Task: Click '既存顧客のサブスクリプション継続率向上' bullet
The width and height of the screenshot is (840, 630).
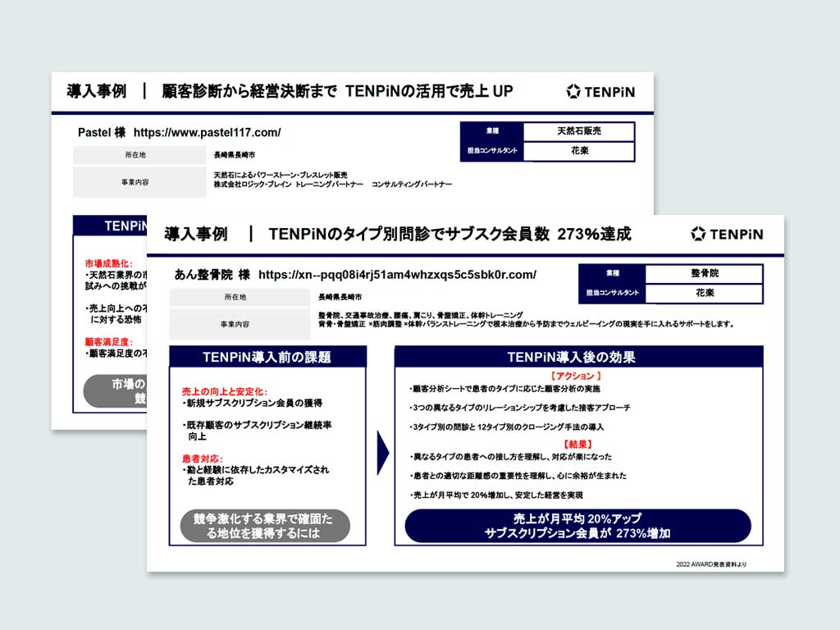Action: (x=257, y=431)
